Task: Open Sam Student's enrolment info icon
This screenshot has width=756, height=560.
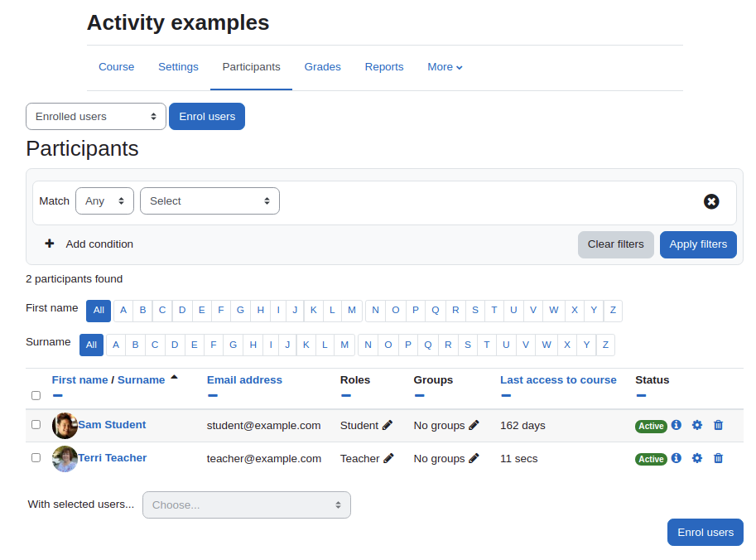Action: click(677, 424)
